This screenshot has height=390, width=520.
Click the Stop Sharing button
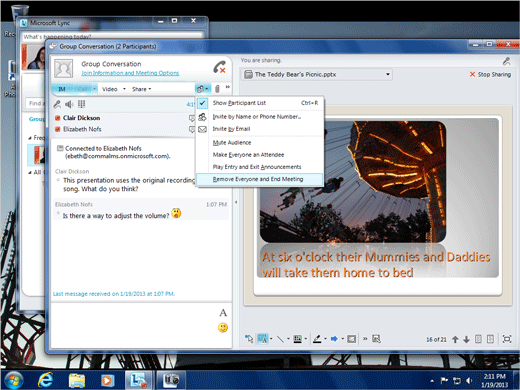490,74
